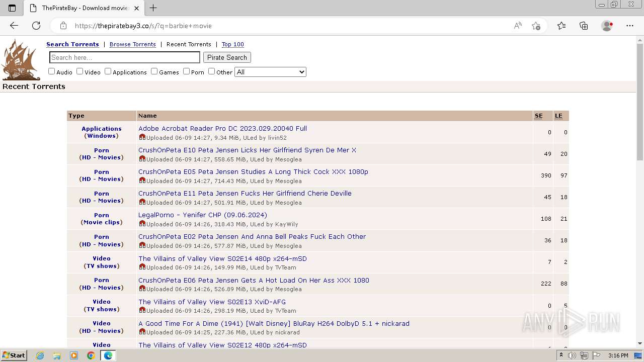This screenshot has height=362, width=644.
Task: Open Movie clips subcategory link
Action: [102, 222]
